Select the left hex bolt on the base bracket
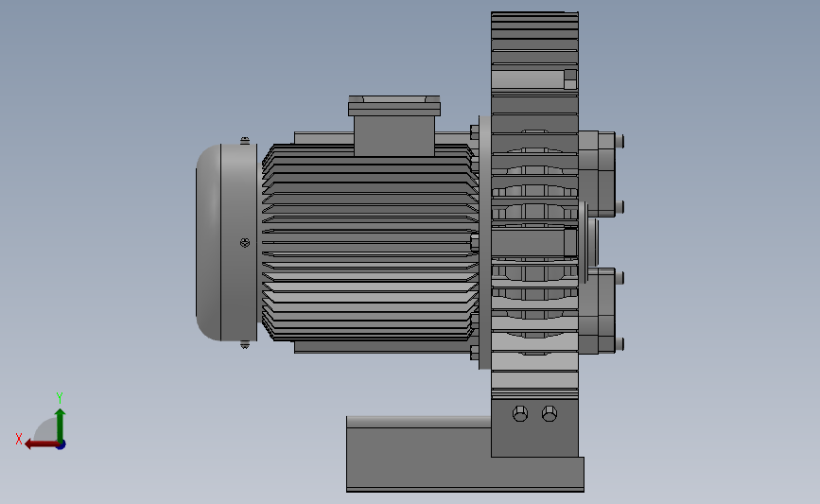Viewport: 820px width, 504px height. pyautogui.click(x=520, y=413)
